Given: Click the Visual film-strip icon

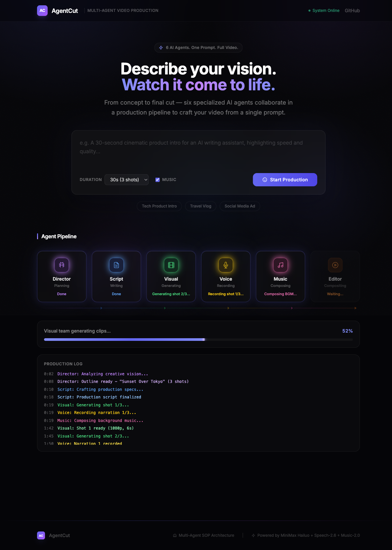Looking at the screenshot, I should click(x=171, y=265).
